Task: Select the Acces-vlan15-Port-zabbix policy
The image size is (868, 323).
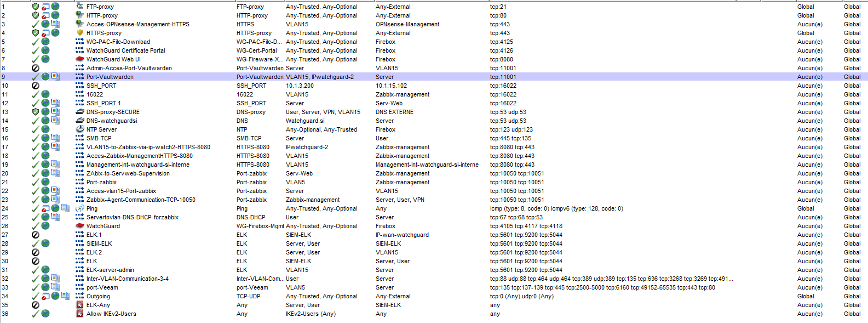Action: pos(122,191)
